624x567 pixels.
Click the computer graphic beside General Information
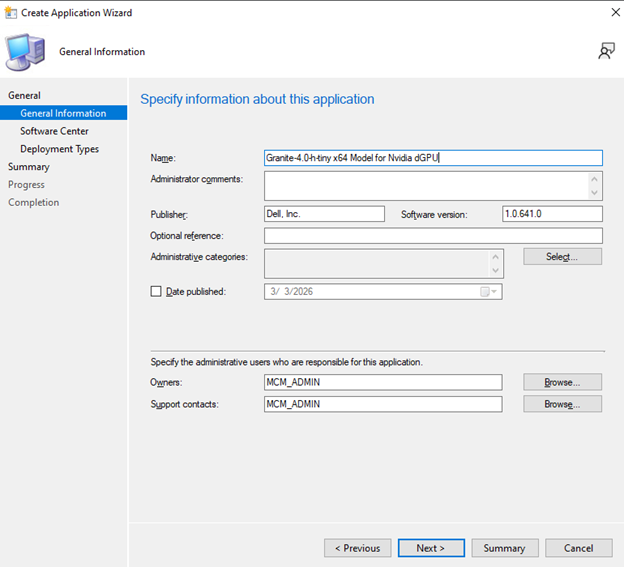pos(25,52)
